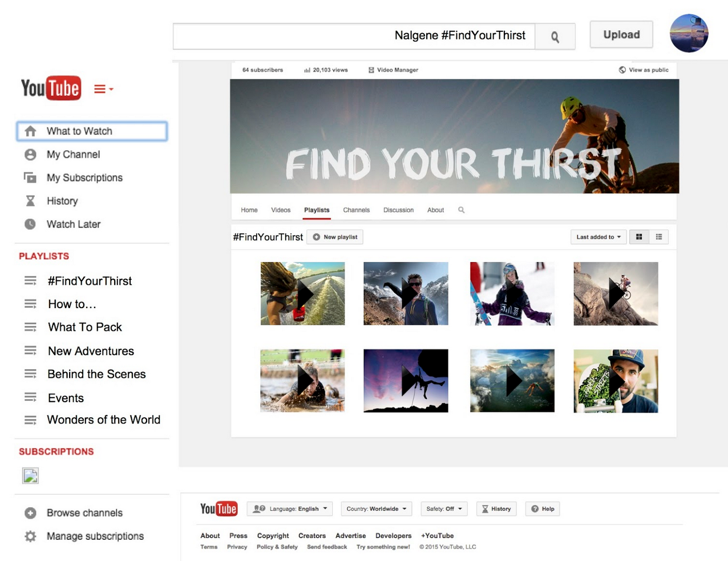Click the playlist icon beside Behind the Scenes
The image size is (728, 561).
point(30,374)
